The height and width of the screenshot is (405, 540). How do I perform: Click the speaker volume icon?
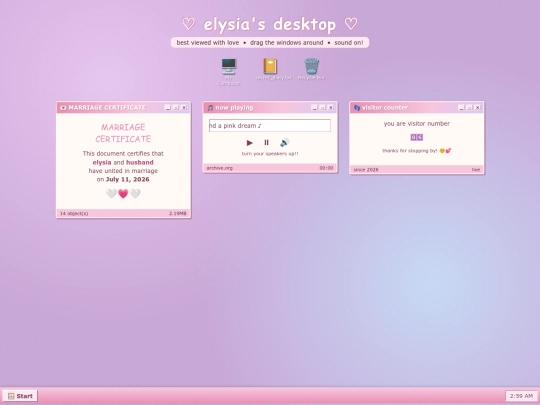coord(284,143)
